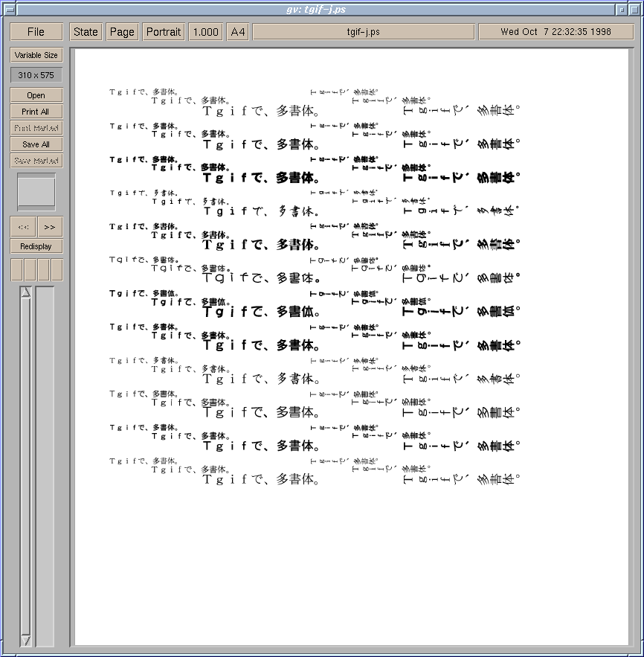The height and width of the screenshot is (657, 644).
Task: Click the date button Wed Oct 7
Action: pos(556,32)
